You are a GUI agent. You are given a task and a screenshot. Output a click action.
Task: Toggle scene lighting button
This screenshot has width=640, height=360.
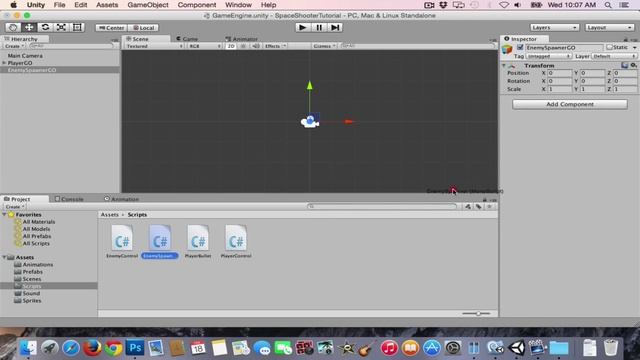point(243,46)
